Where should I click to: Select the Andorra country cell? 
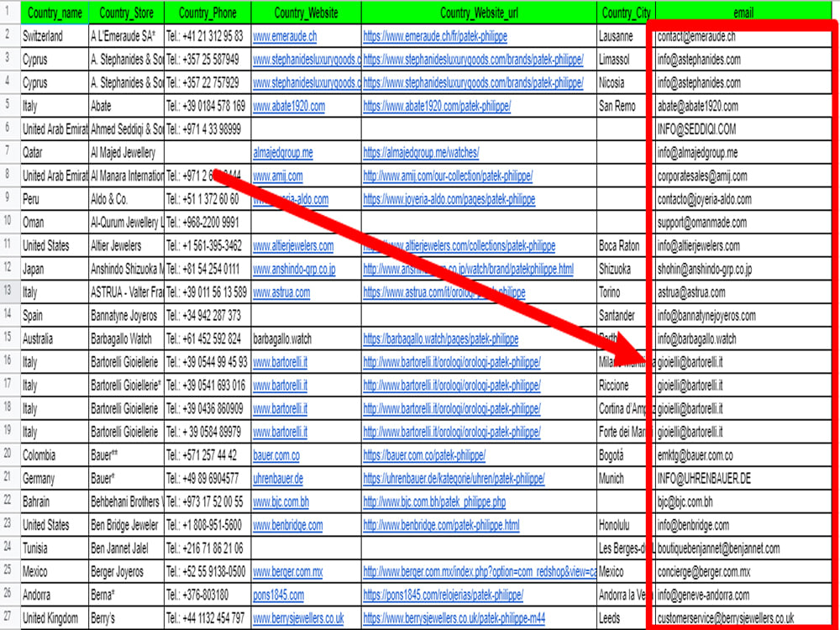click(55, 596)
